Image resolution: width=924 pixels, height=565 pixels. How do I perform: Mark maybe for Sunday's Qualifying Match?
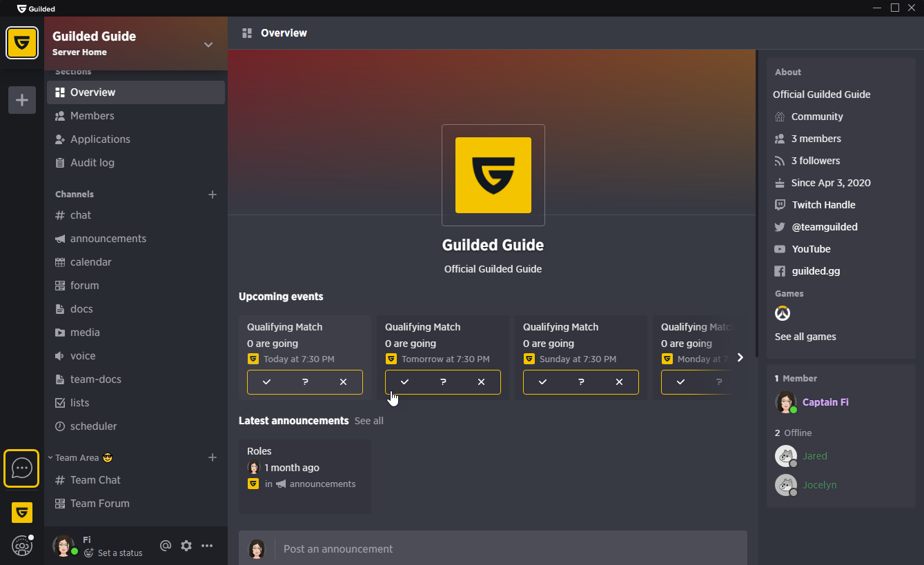581,382
